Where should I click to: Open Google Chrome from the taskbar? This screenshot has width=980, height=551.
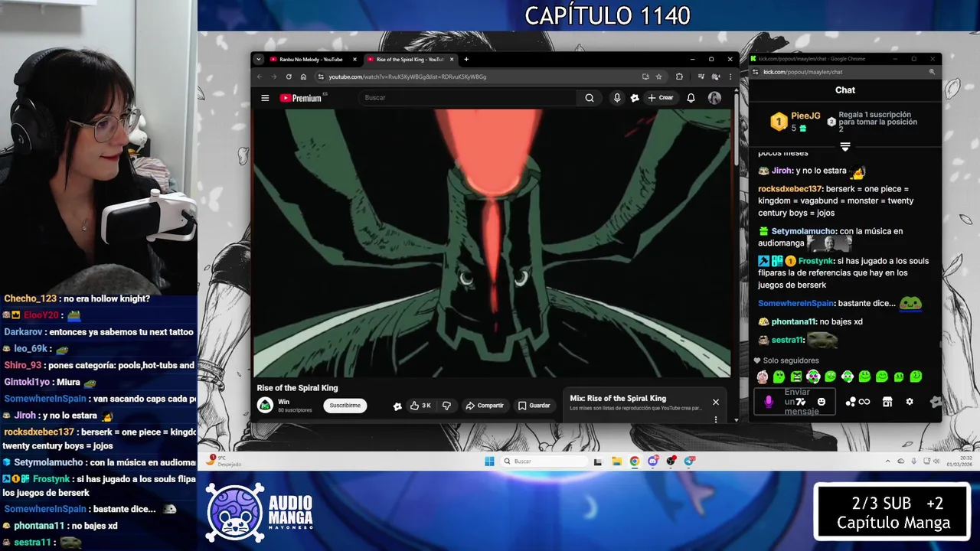(635, 461)
